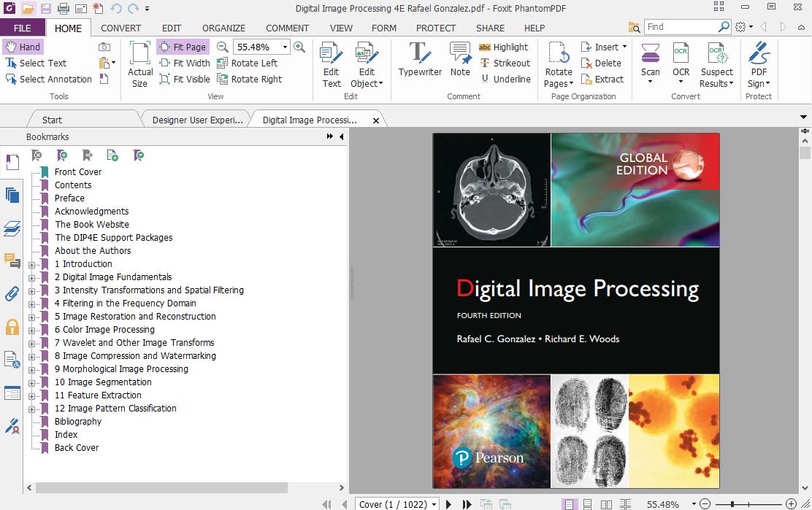
Task: Apply the Highlight markup tool
Action: pos(503,47)
